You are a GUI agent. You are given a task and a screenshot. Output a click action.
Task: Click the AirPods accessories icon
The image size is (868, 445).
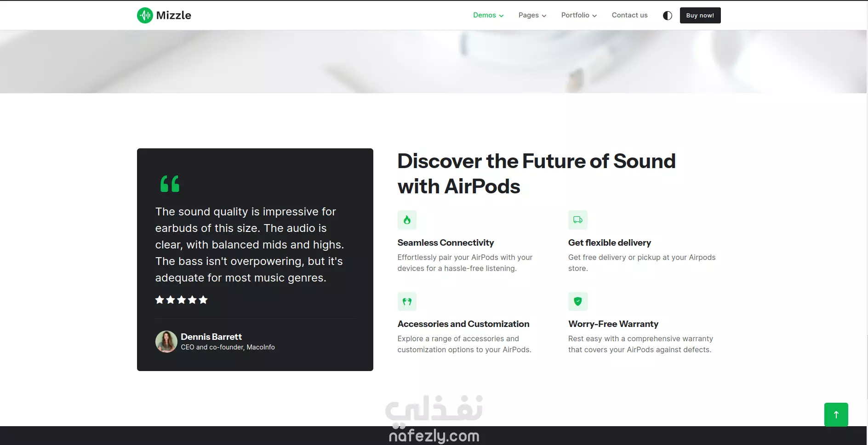point(407,302)
